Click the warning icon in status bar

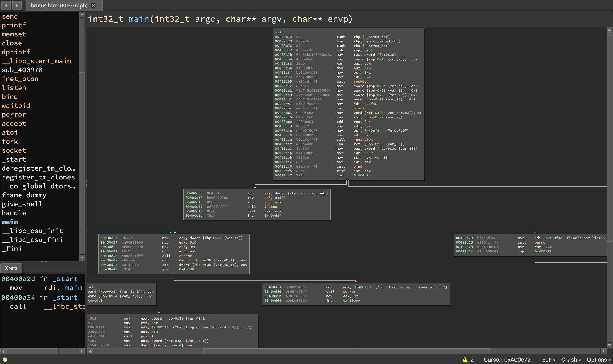pos(465,360)
